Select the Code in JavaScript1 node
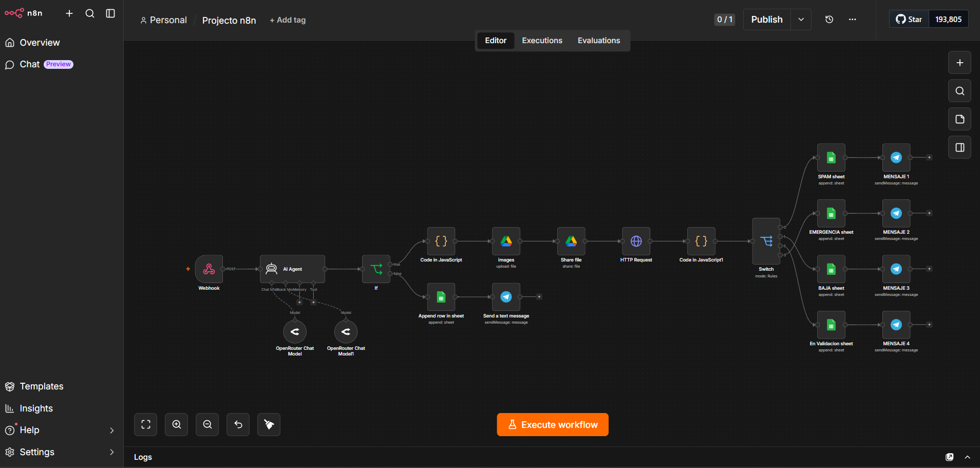The width and height of the screenshot is (980, 468). (701, 241)
